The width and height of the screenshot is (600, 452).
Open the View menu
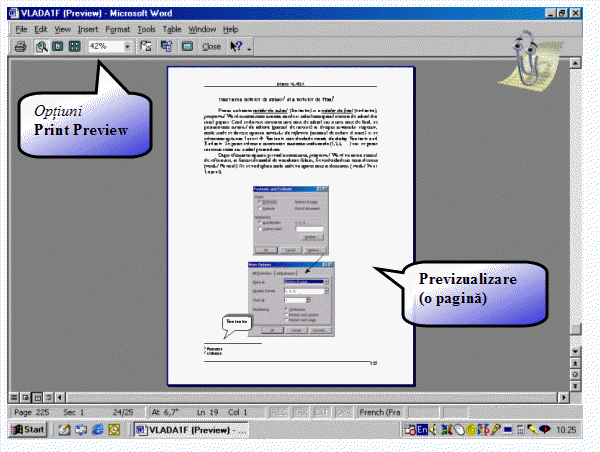pos(62,29)
